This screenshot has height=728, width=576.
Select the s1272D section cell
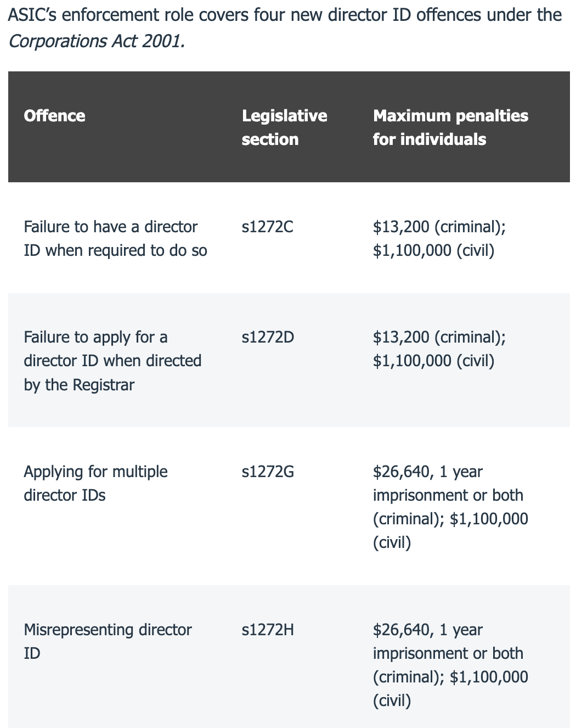268,337
